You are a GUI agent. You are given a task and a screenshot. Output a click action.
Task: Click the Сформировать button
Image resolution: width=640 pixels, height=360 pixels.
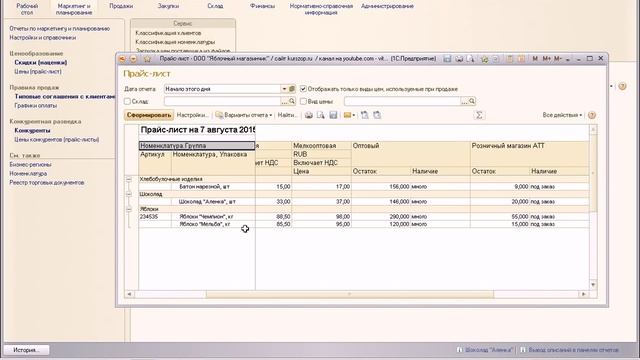[x=149, y=116]
